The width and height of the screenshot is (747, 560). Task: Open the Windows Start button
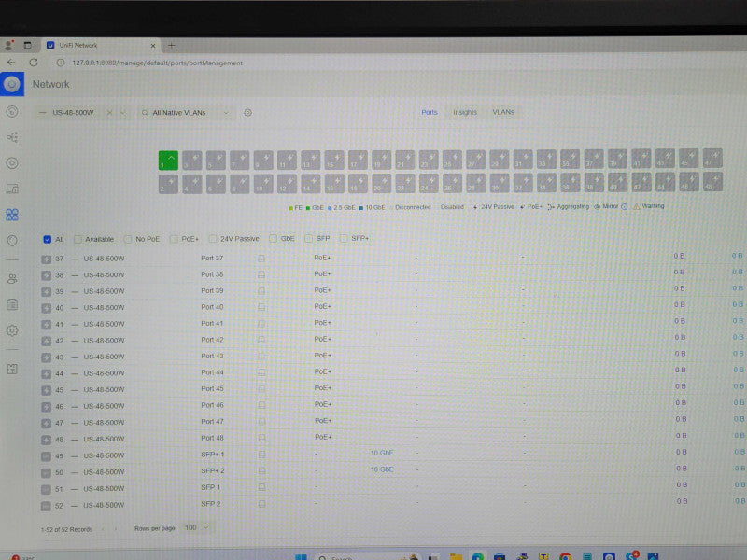[x=301, y=556]
